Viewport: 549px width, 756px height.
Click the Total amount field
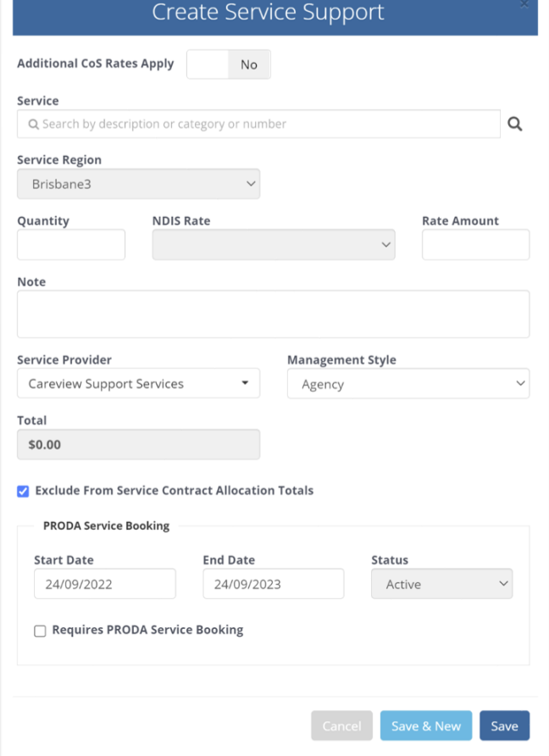coord(138,444)
